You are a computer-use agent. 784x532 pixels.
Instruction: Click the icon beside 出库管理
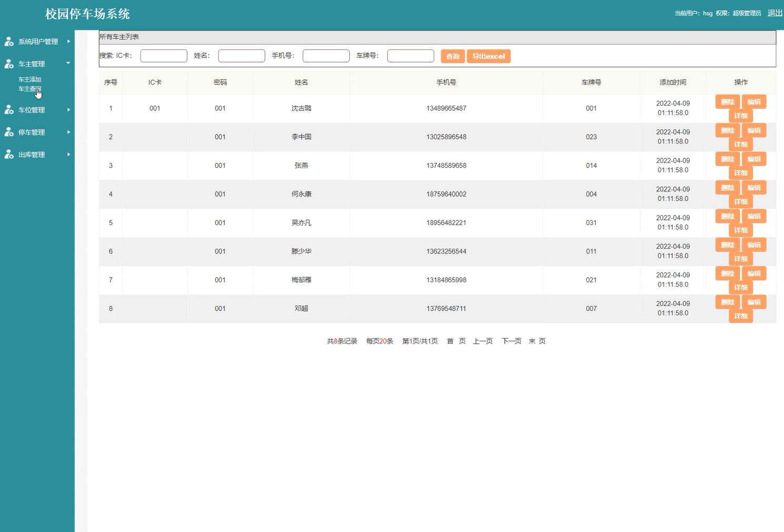[x=9, y=155]
